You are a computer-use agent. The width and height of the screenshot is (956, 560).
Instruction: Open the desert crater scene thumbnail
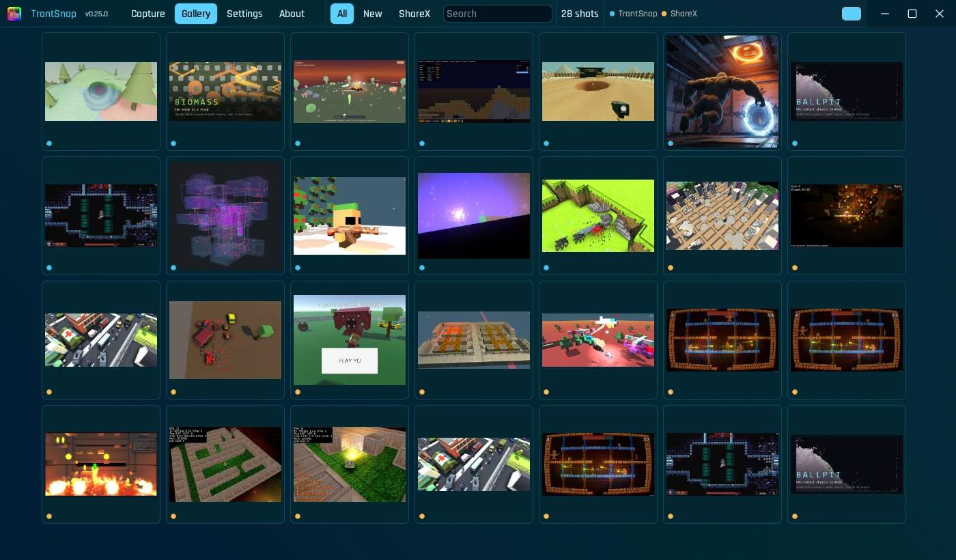[598, 92]
